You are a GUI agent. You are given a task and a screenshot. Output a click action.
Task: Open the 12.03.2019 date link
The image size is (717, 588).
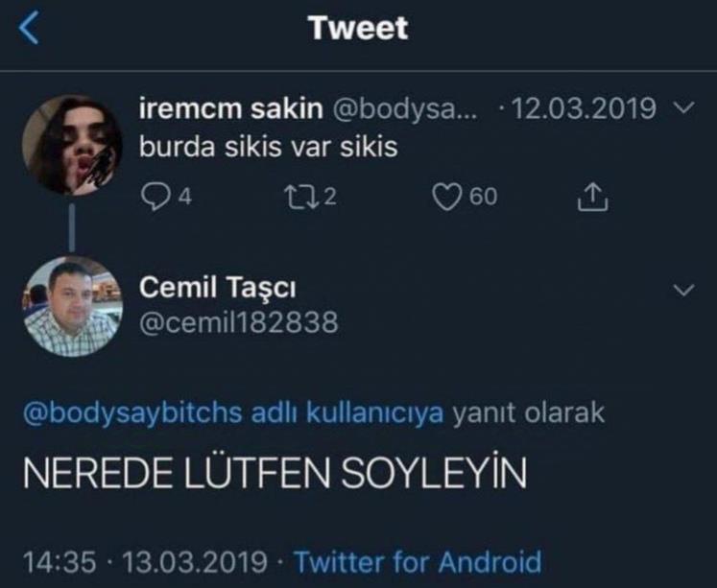coord(586,109)
